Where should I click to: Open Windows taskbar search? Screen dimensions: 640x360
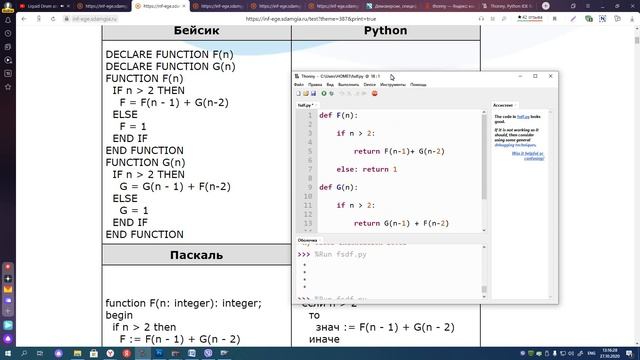tap(24, 353)
